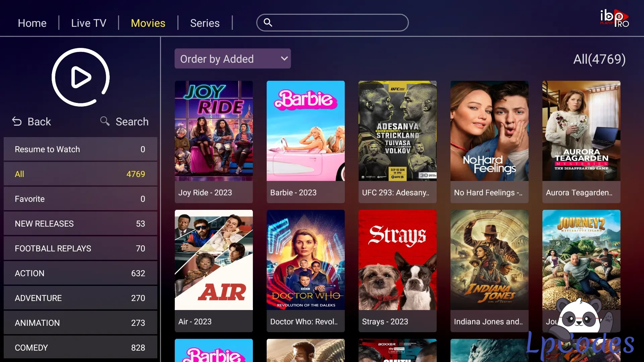This screenshot has height=362, width=644.
Task: Click into the top search input field
Action: (332, 22)
